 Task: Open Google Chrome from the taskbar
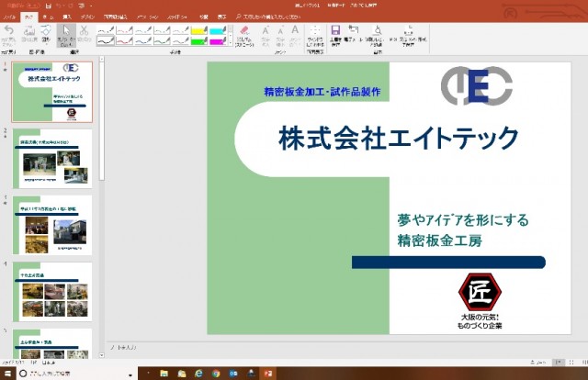216,374
